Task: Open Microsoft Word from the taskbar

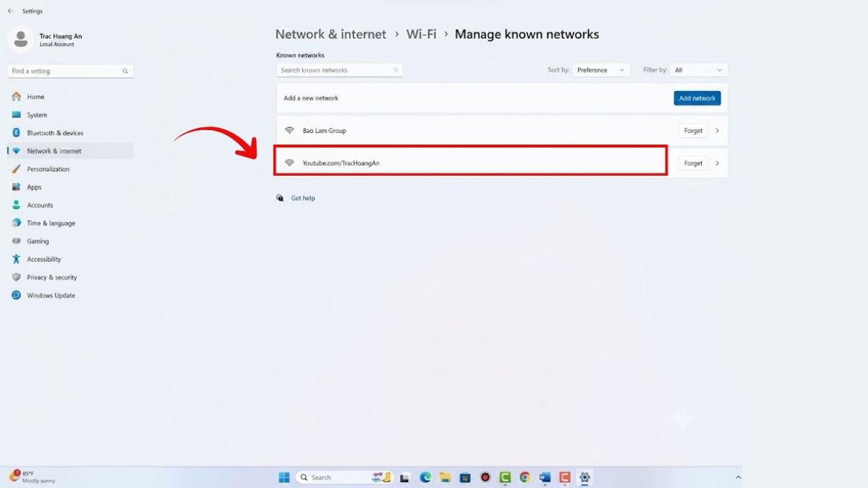Action: click(545, 477)
